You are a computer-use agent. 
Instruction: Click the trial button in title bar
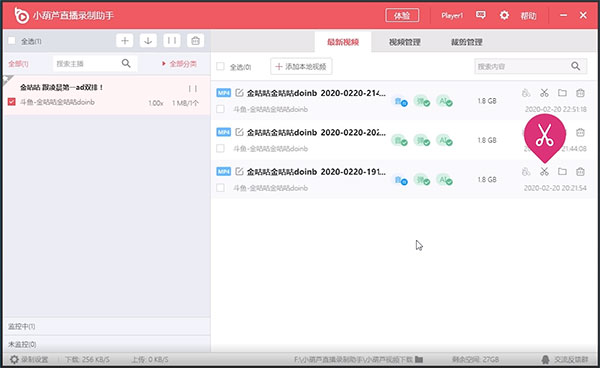click(x=402, y=15)
